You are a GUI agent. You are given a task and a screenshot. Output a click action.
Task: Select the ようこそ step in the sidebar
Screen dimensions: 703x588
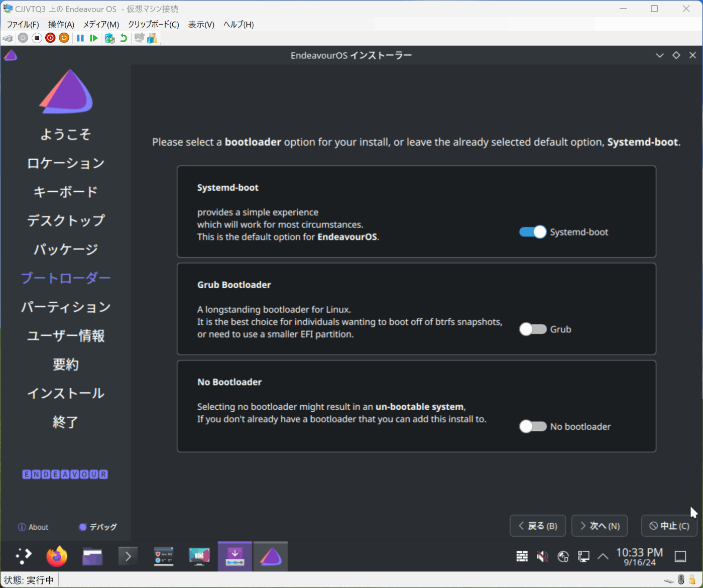[x=66, y=134]
